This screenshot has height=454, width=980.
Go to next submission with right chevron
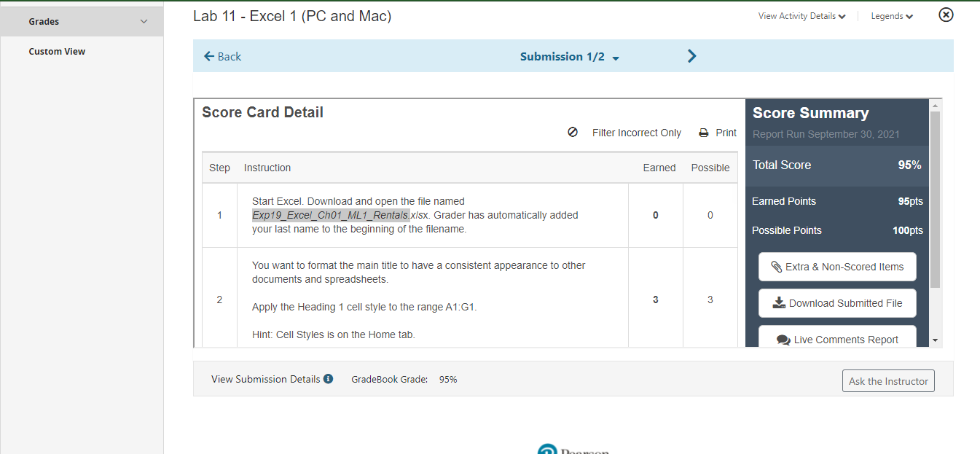pos(692,56)
